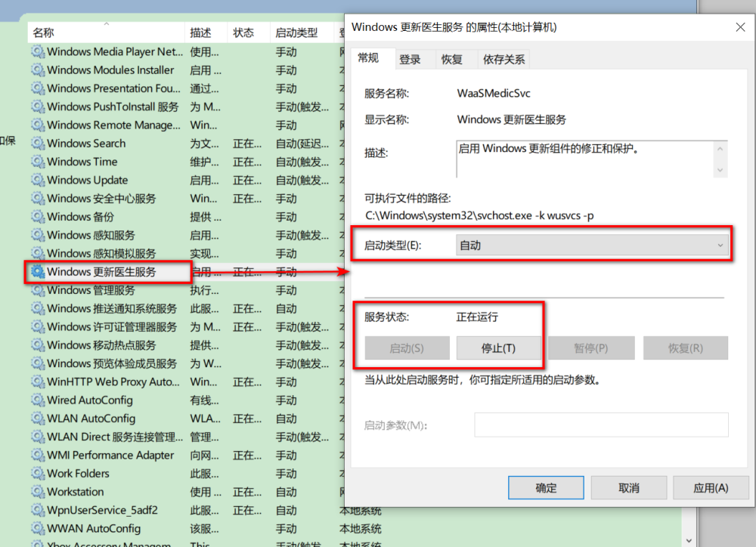Viewport: 756px width, 547px height.
Task: Sort services by 状态 column header
Action: pos(248,32)
